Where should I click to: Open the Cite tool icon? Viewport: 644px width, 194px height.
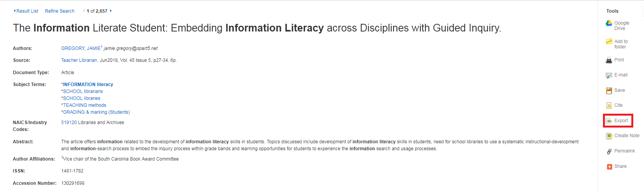point(609,105)
